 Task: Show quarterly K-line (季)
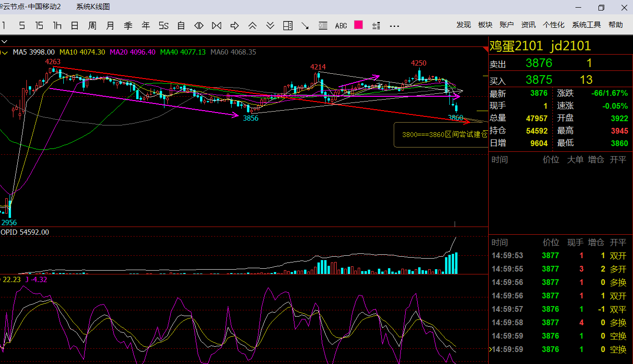pyautogui.click(x=128, y=25)
